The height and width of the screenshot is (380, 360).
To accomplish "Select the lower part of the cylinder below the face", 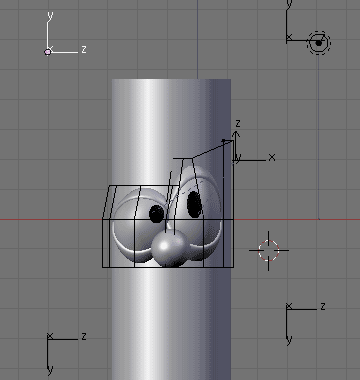I will coord(171,323).
